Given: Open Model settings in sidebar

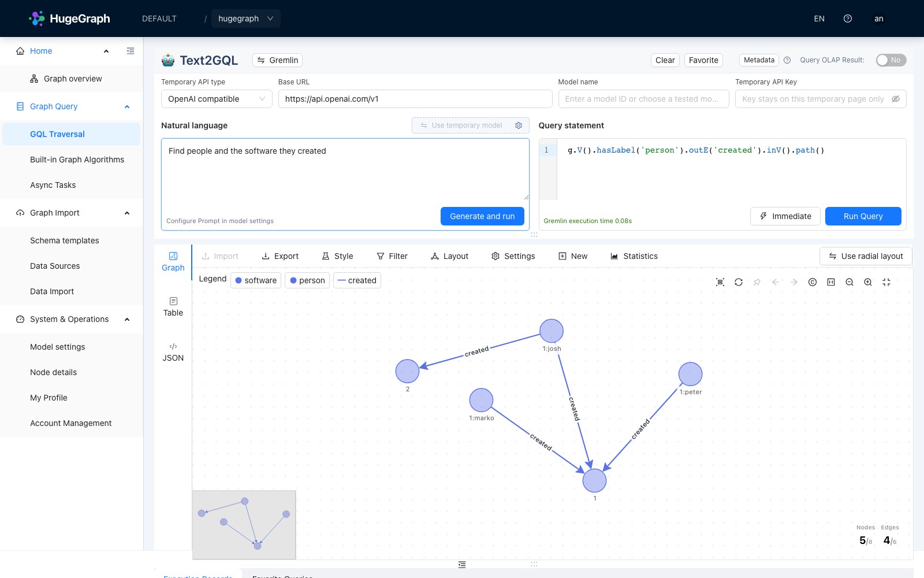Looking at the screenshot, I should 58,347.
